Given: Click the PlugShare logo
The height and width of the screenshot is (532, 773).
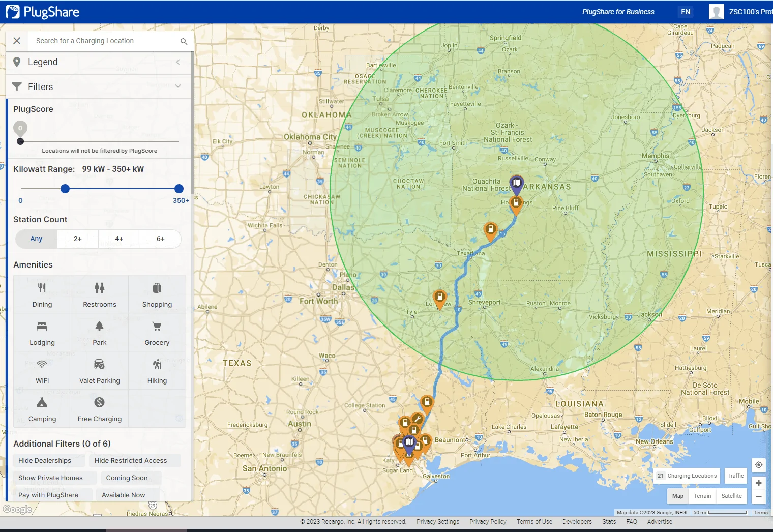Looking at the screenshot, I should (42, 12).
